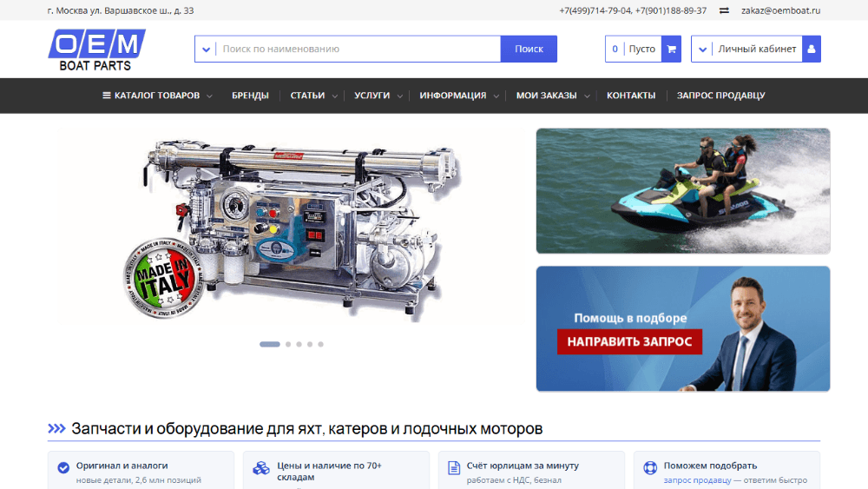
Task: Click Оригинал и аналоги card title
Action: 122,466
